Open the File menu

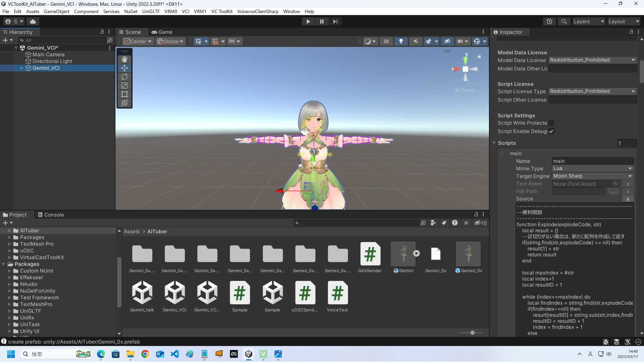coord(6,11)
